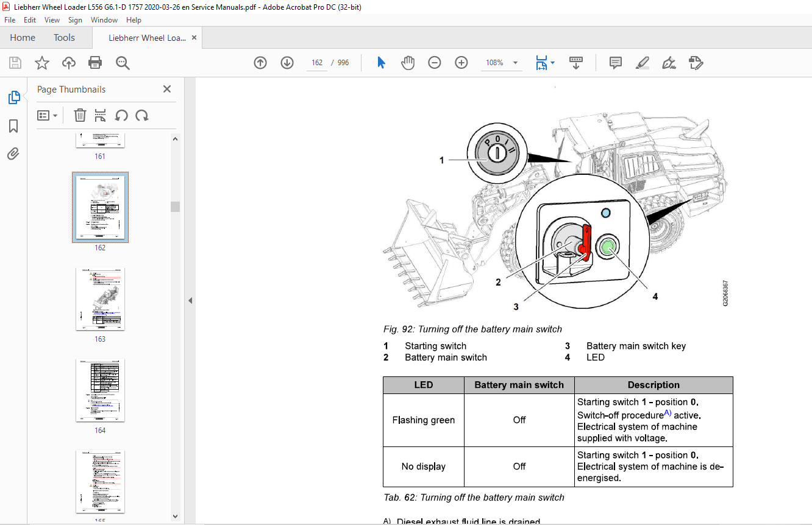Open the Help menu
The width and height of the screenshot is (812, 525).
(134, 20)
